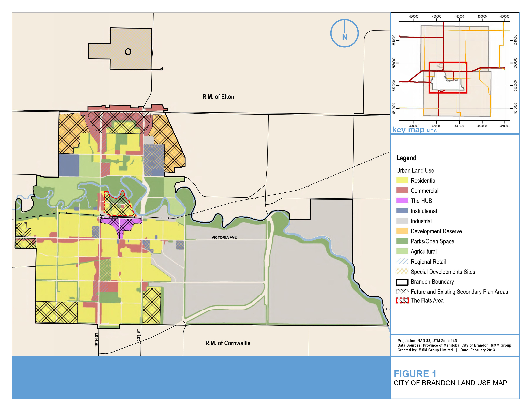Click the Secondary Plan Areas crosshatch symbol
This screenshot has width=532, height=411.
[402, 292]
